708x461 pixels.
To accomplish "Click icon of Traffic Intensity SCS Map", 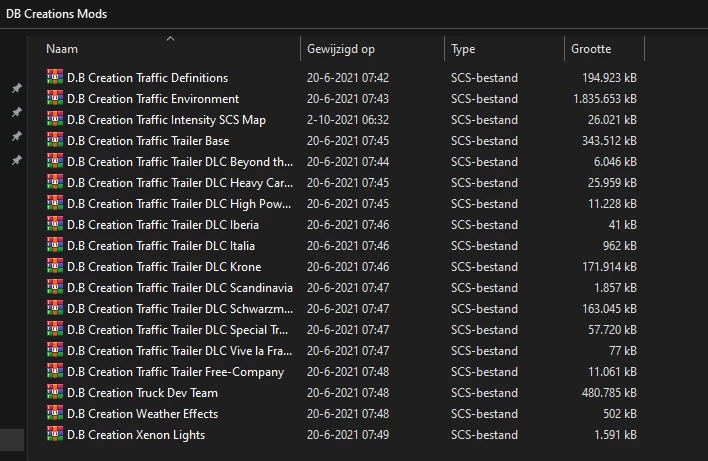I will click(54, 119).
